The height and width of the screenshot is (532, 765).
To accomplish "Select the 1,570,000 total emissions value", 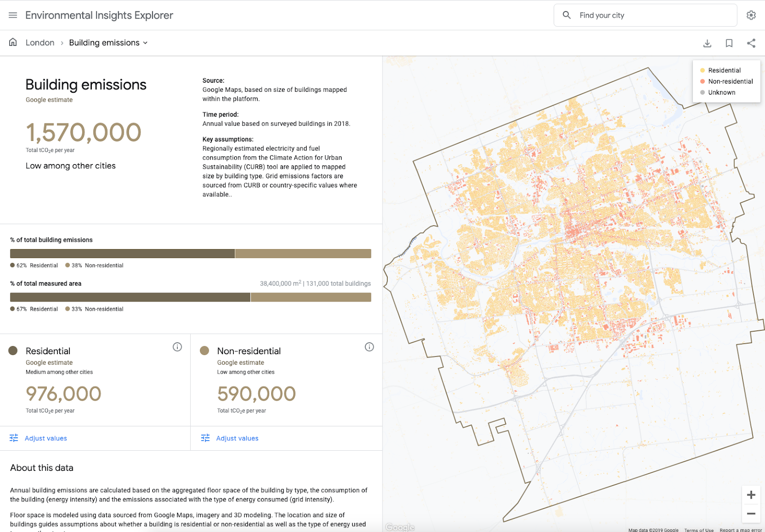I will 84,132.
